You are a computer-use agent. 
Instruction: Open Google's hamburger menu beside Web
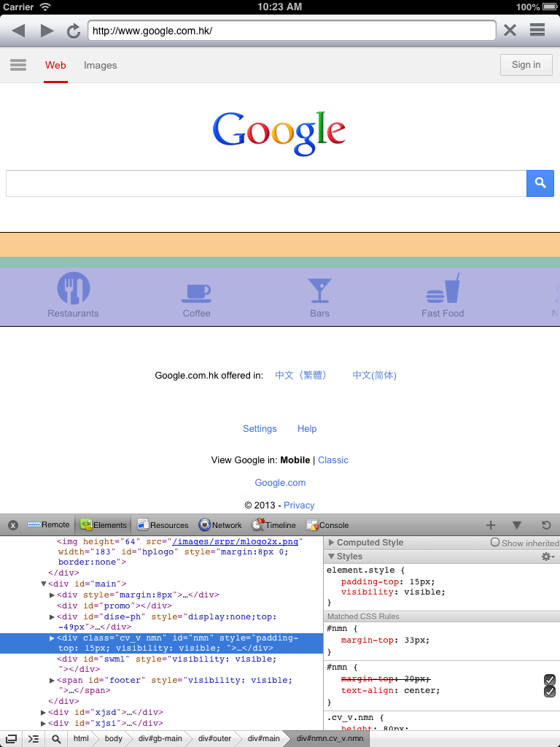pos(18,65)
